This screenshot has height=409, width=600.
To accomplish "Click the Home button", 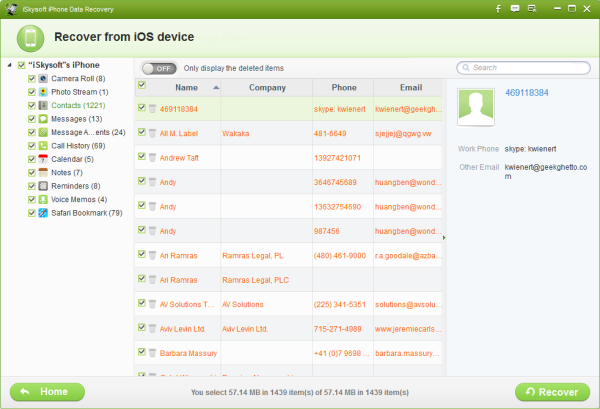I will click(47, 392).
